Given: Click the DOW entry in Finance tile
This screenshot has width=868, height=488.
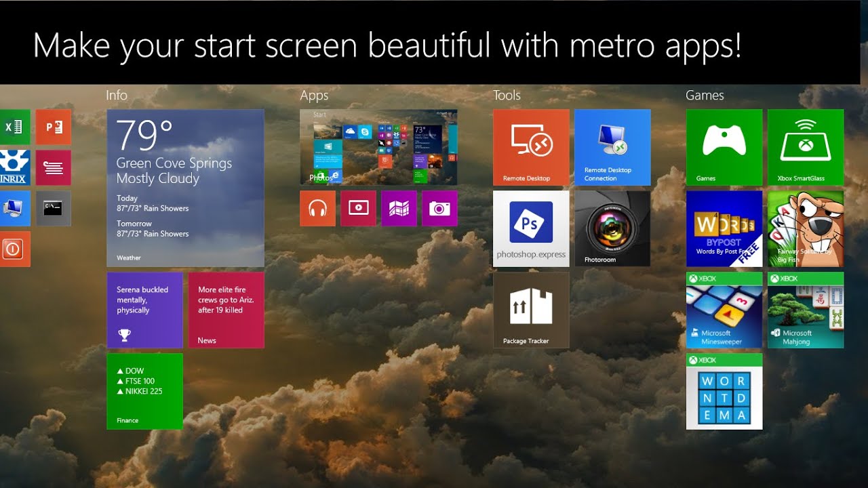Looking at the screenshot, I should [130, 371].
